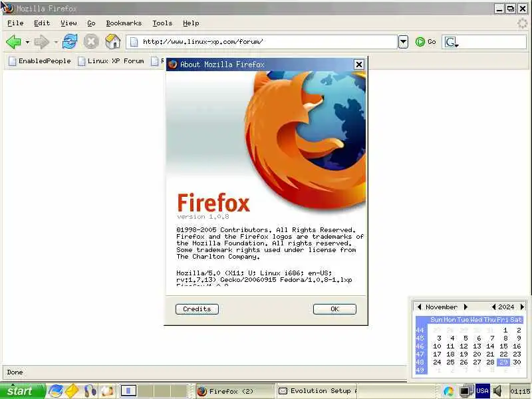Open the Help menu

(191, 23)
